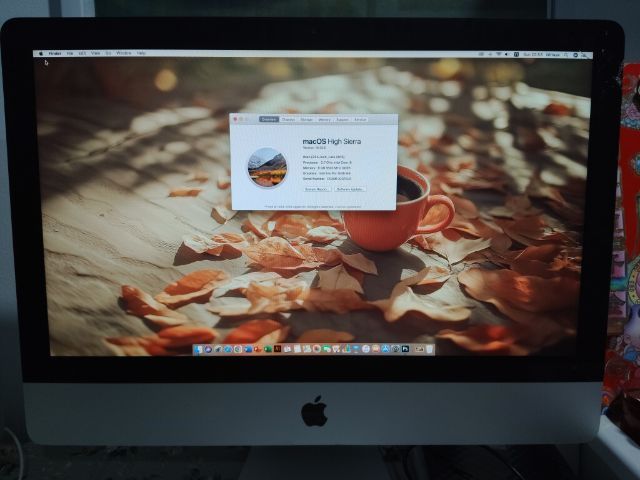Screen dimensions: 640x480
Task: Open the Finder menu in the menu bar
Action: point(55,53)
